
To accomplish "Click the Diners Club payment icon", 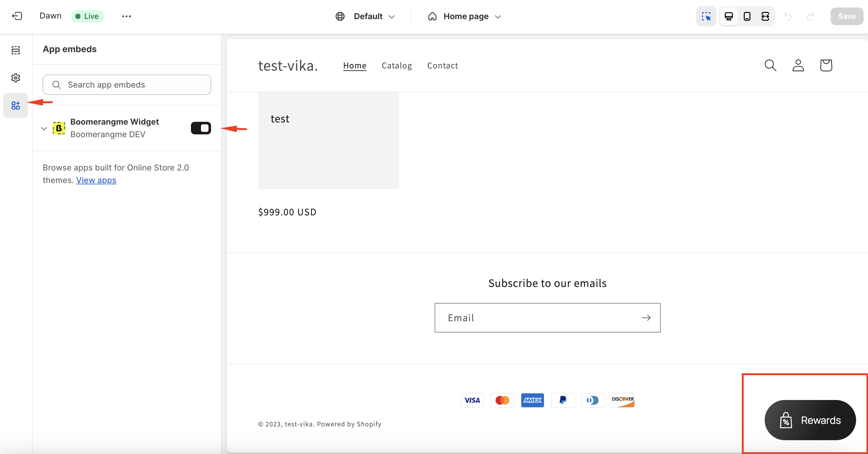I will click(x=593, y=400).
